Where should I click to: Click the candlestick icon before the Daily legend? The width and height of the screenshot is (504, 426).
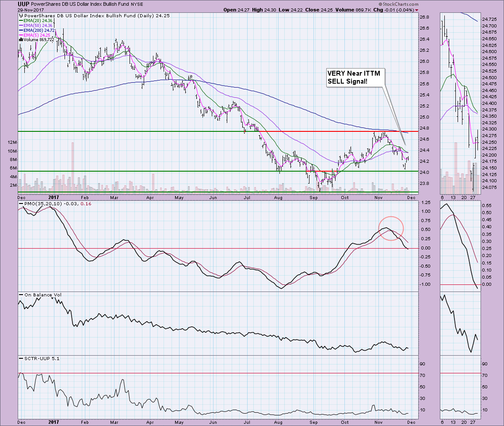pyautogui.click(x=21, y=15)
